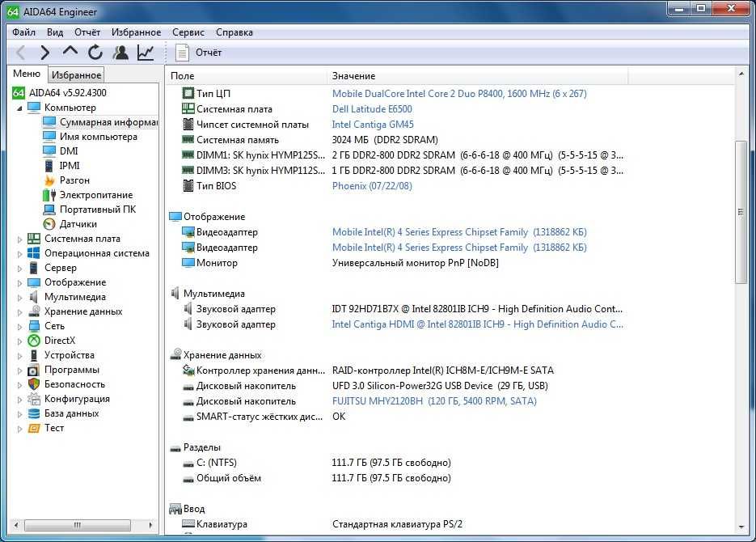Switch to the Меню side tab
This screenshot has width=756, height=542.
click(x=27, y=74)
